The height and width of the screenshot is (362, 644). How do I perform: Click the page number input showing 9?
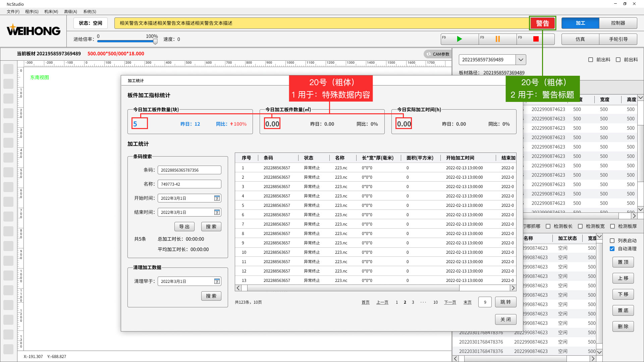pyautogui.click(x=485, y=302)
